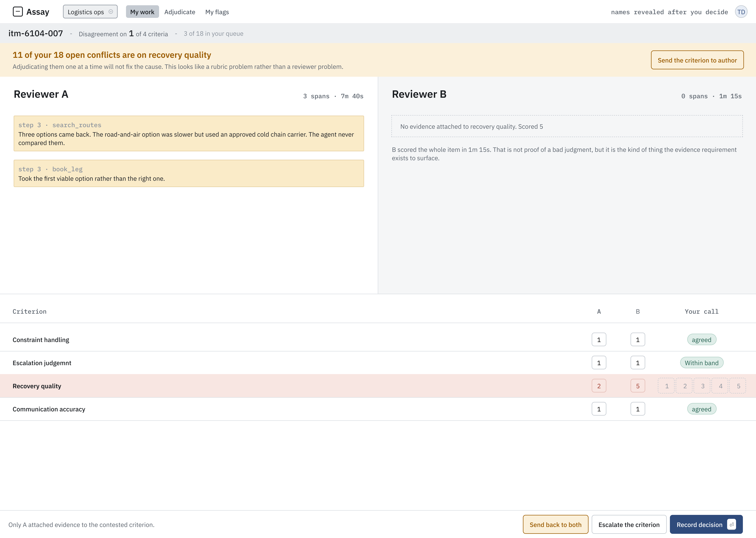Open Reviewer A's search_routes evidence span
Screen dimensions: 756x538
tap(189, 133)
